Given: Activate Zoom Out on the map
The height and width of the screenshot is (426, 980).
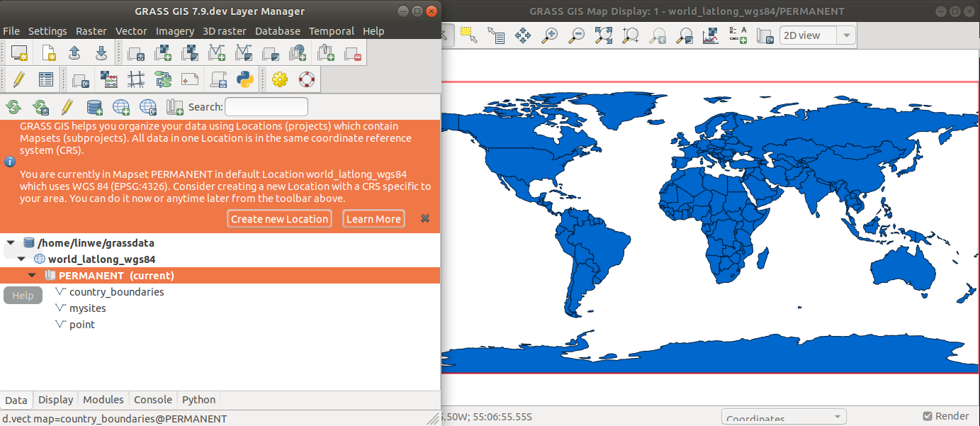Looking at the screenshot, I should click(x=577, y=35).
